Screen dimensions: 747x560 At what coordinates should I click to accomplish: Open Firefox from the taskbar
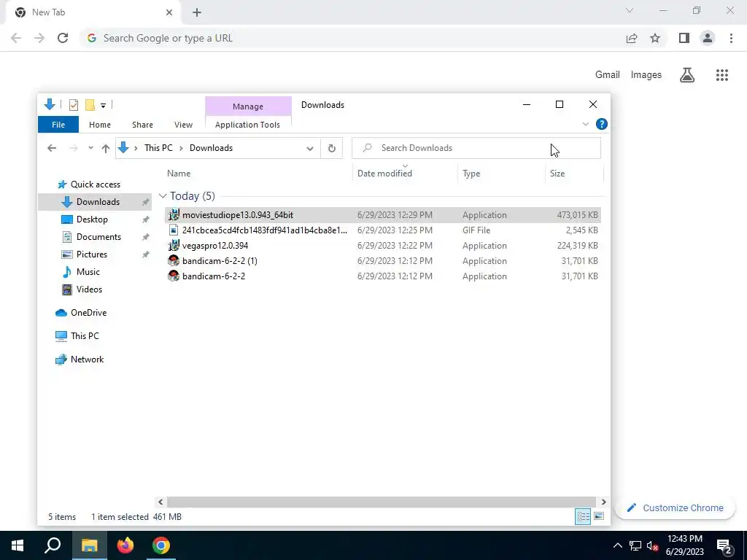pyautogui.click(x=125, y=545)
